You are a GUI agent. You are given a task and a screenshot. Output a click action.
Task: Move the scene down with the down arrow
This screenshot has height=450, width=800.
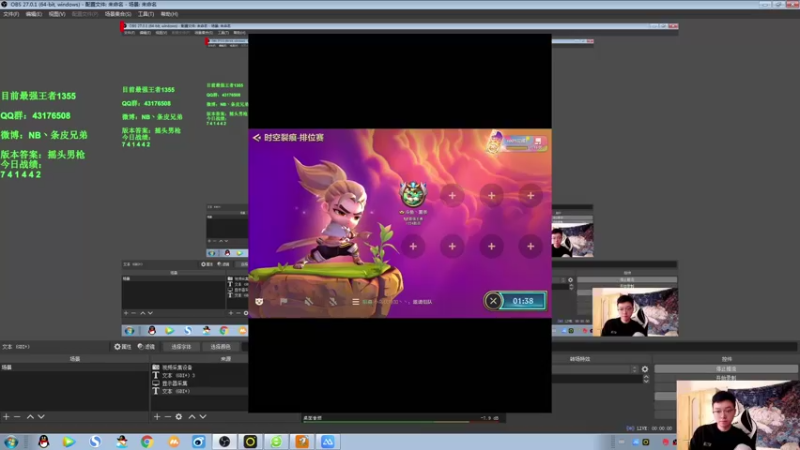click(x=41, y=417)
